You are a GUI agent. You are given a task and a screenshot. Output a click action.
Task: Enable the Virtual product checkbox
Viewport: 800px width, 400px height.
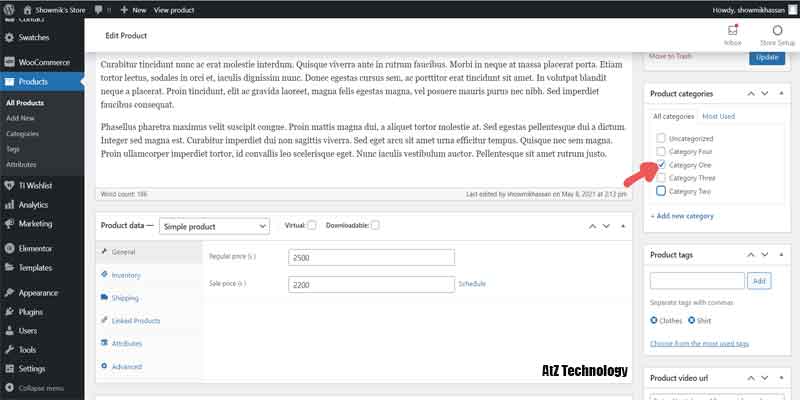point(312,225)
